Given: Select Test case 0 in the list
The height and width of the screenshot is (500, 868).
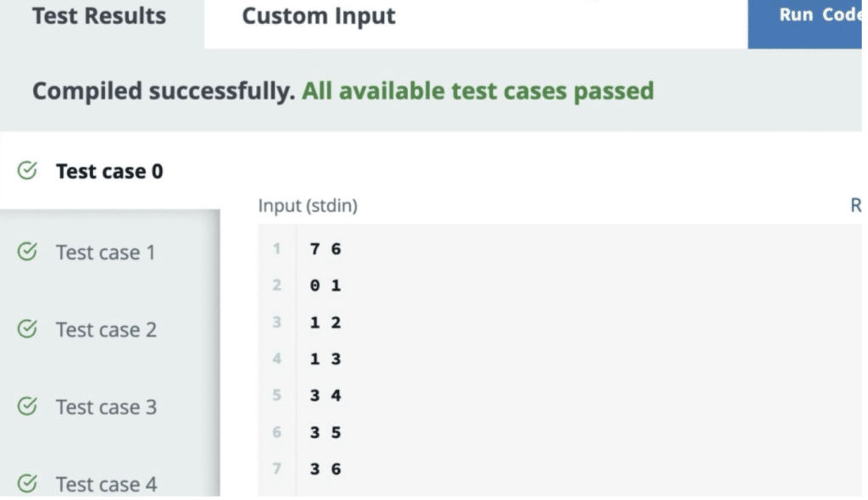Looking at the screenshot, I should tap(109, 171).
